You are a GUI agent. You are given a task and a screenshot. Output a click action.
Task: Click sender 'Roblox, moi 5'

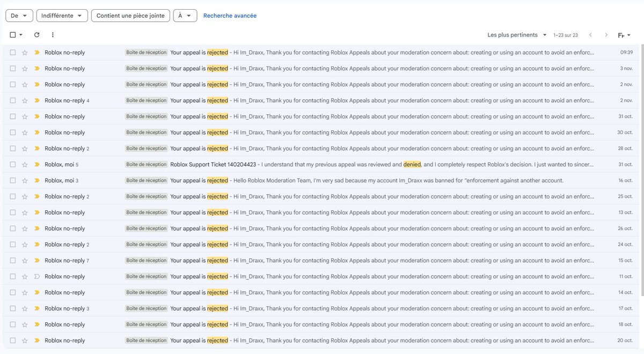62,165
